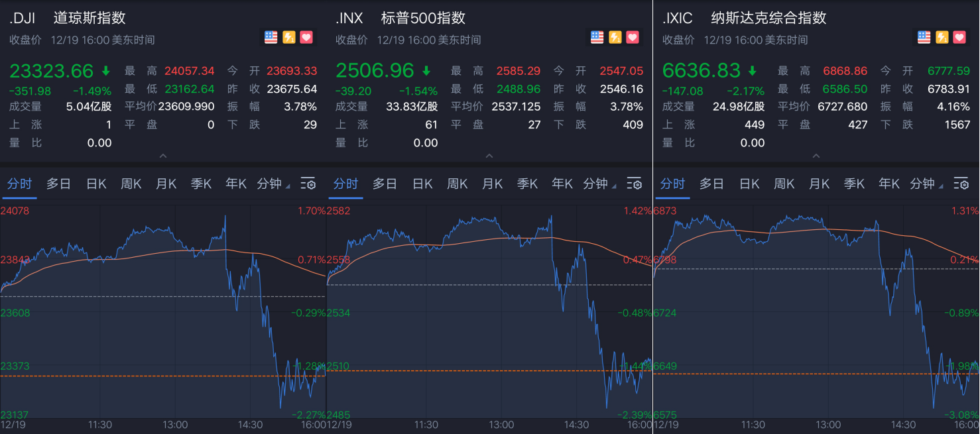Switch to 月K tab in the .IXIC chart

pos(819,184)
